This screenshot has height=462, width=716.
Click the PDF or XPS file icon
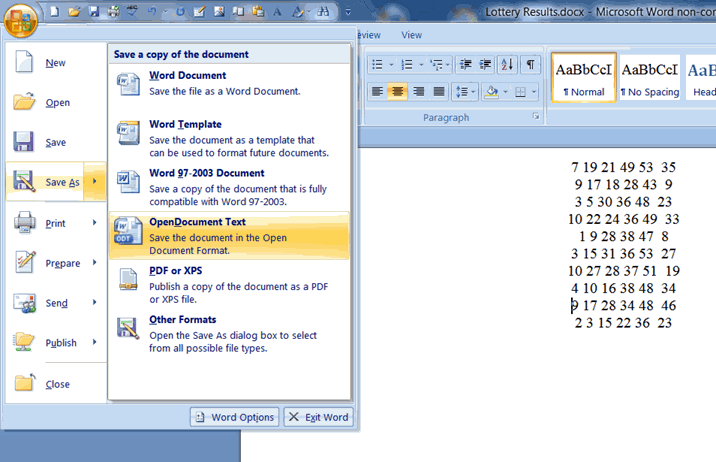pos(128,280)
